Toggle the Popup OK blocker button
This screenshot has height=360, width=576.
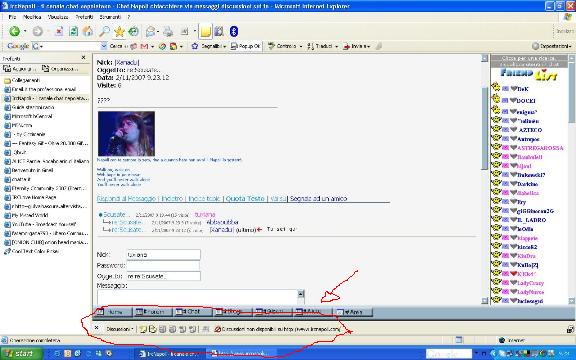[245, 46]
